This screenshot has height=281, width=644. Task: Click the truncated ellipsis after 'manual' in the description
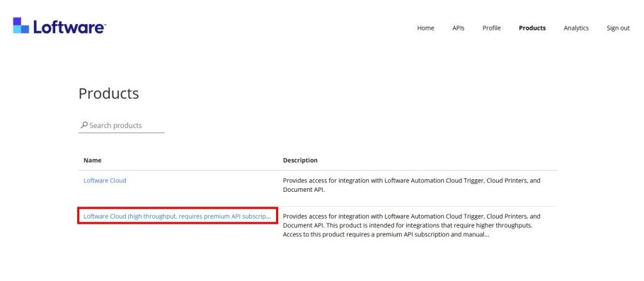(x=486, y=236)
